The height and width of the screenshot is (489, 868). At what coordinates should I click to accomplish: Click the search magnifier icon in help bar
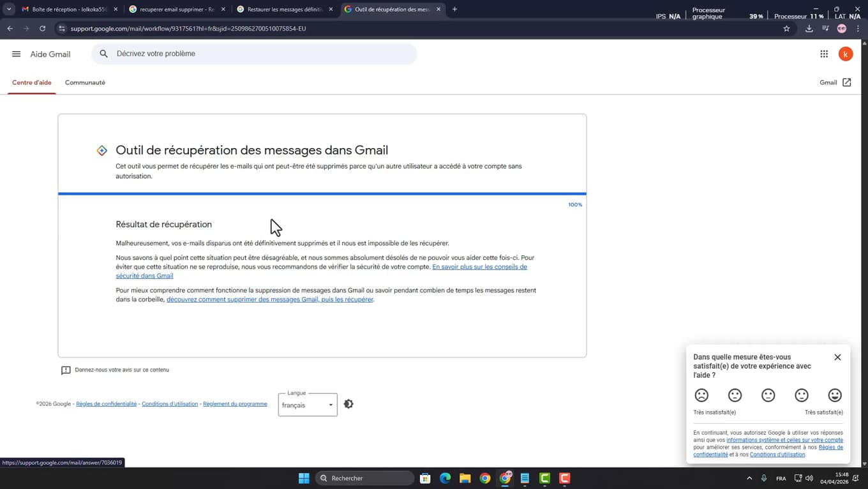pyautogui.click(x=104, y=54)
